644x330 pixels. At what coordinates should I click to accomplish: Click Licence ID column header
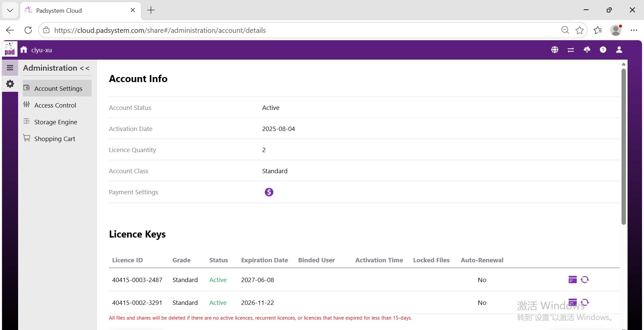click(x=127, y=260)
